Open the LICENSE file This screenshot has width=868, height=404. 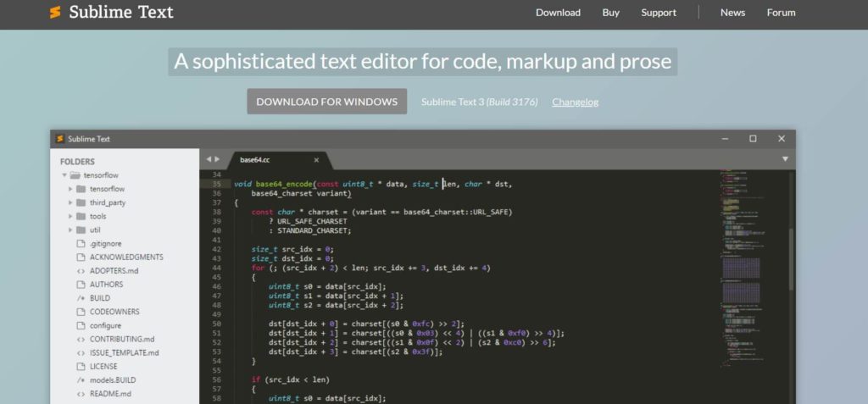pyautogui.click(x=103, y=367)
